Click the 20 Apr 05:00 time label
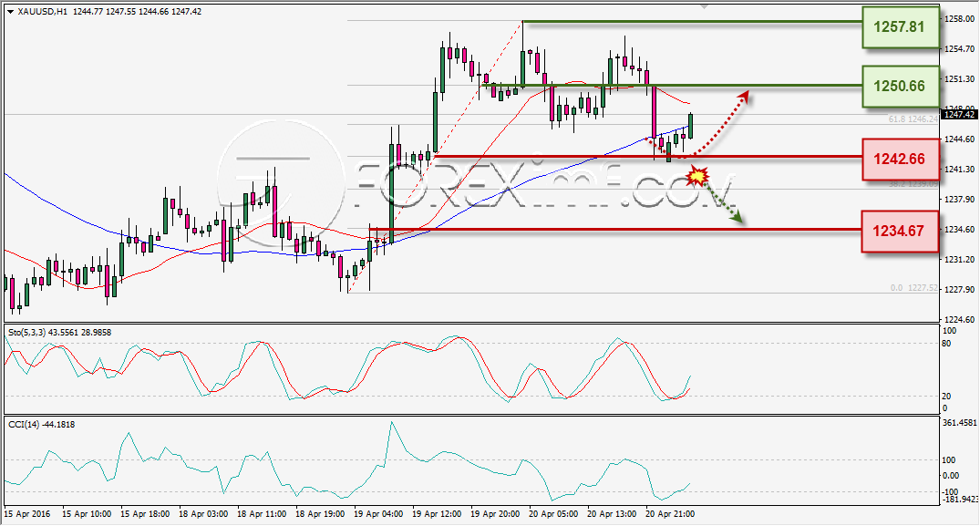Screen dimensions: 980x526 coord(553,514)
